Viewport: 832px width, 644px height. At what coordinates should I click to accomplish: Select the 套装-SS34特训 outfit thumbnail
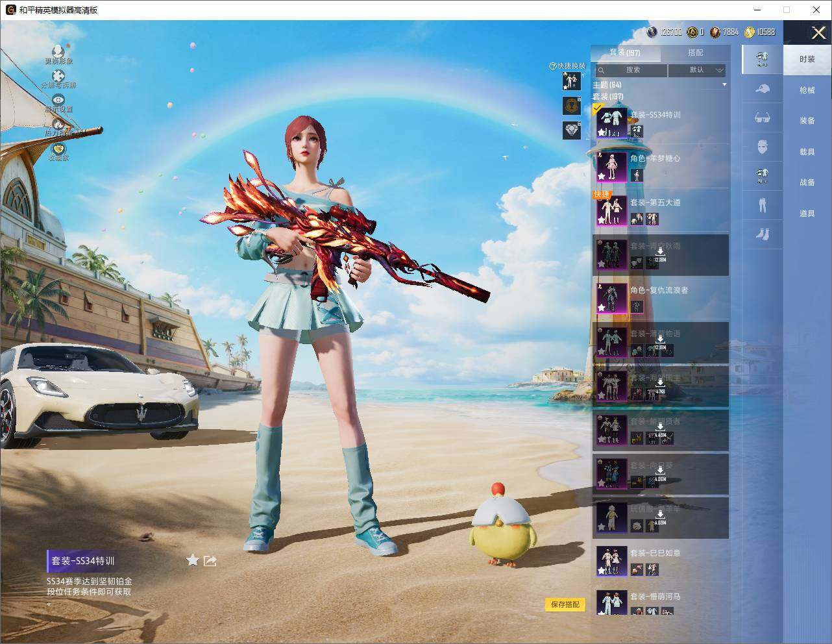(x=611, y=123)
